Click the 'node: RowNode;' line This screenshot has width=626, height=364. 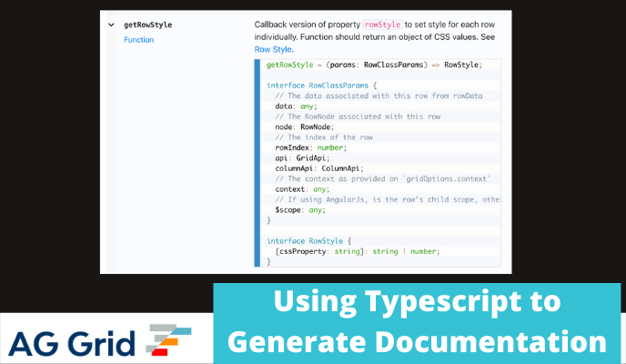click(304, 126)
